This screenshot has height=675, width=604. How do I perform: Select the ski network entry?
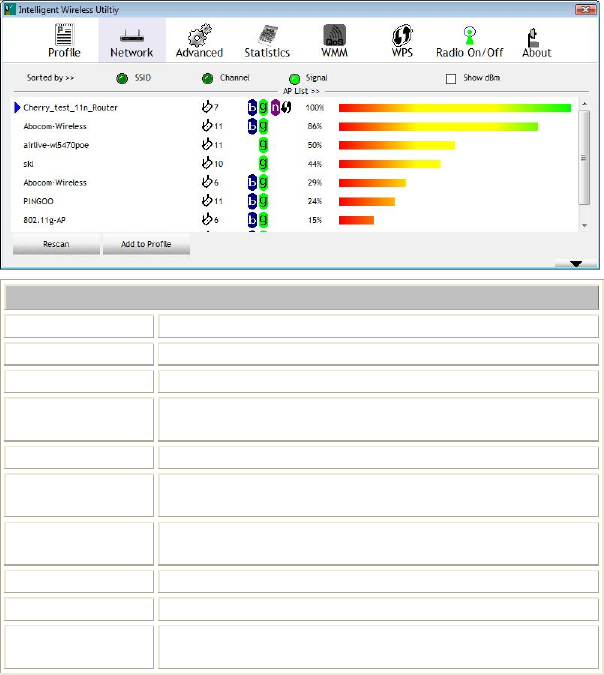click(28, 164)
